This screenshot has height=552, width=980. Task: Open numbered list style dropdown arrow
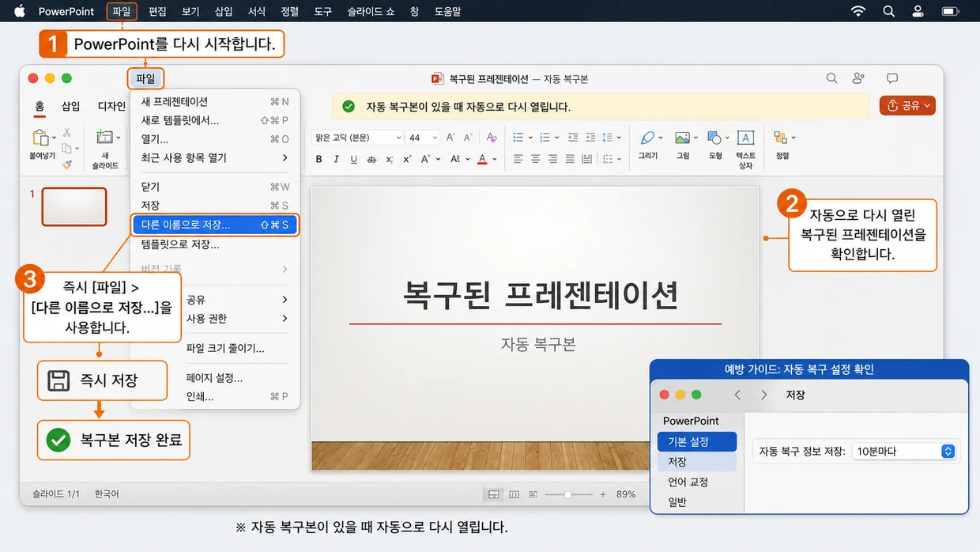point(557,138)
